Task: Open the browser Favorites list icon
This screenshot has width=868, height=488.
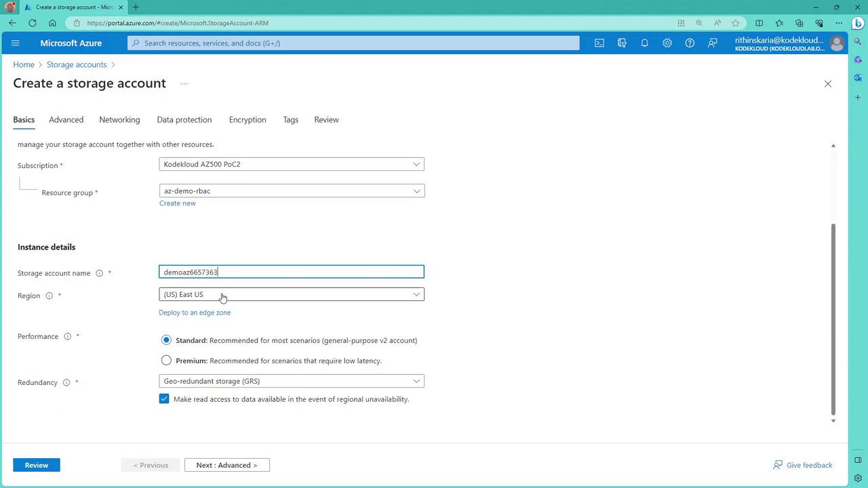Action: [779, 23]
